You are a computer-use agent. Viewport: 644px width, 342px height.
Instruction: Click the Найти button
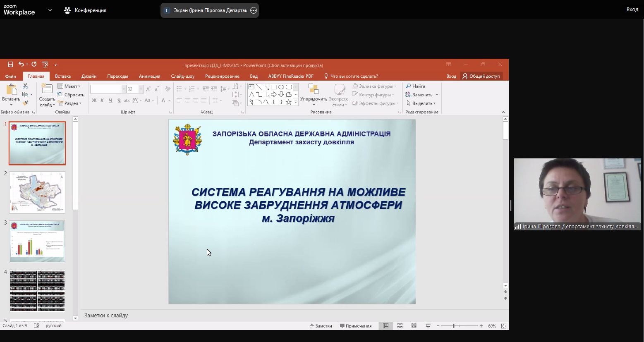pos(416,86)
